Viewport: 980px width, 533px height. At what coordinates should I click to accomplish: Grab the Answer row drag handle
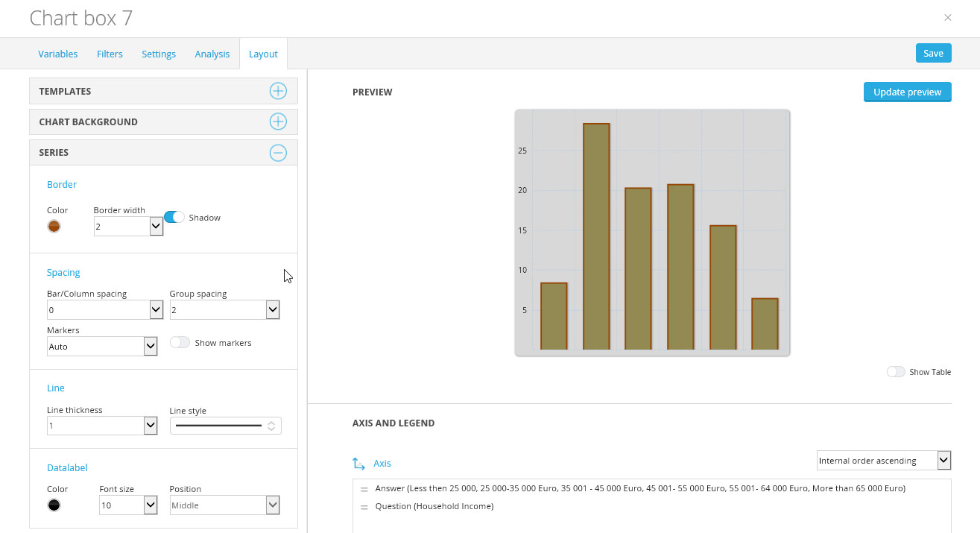[x=364, y=489]
